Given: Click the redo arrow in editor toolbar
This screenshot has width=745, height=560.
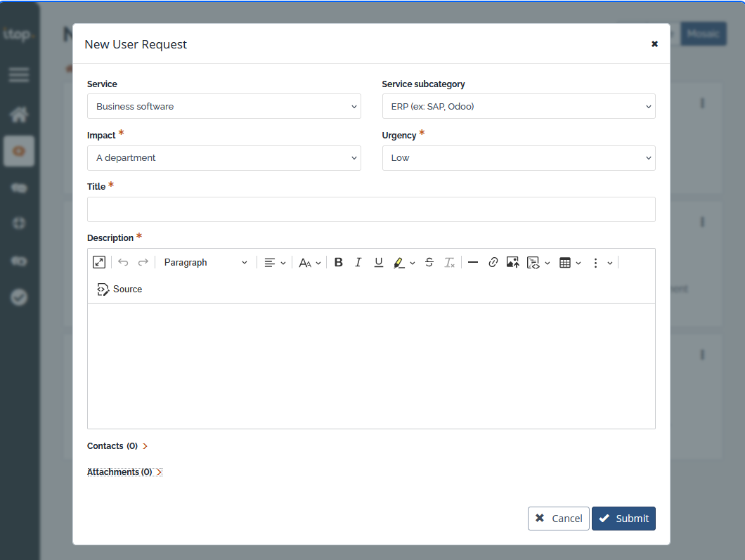Looking at the screenshot, I should coord(143,262).
